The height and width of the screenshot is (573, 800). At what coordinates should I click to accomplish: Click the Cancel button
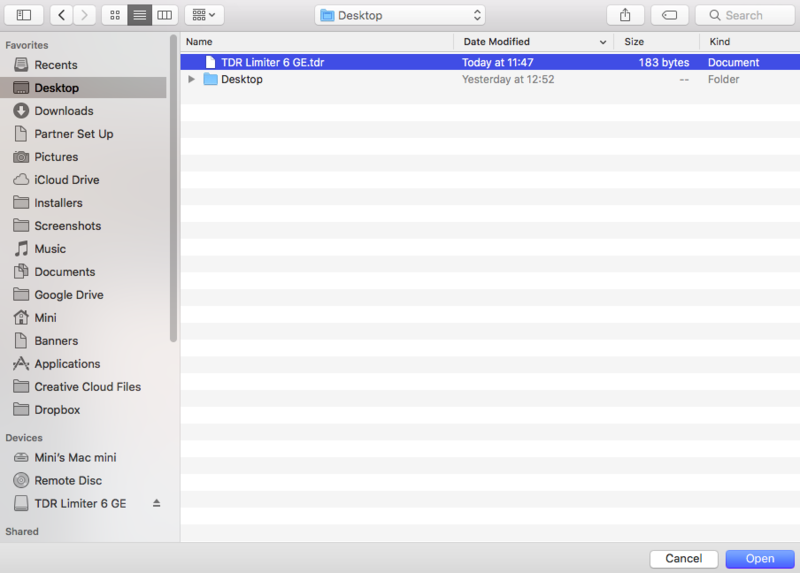[x=684, y=559]
